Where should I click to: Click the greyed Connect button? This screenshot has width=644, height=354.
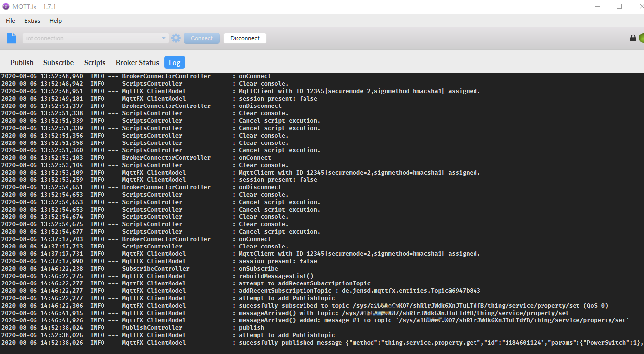point(202,38)
